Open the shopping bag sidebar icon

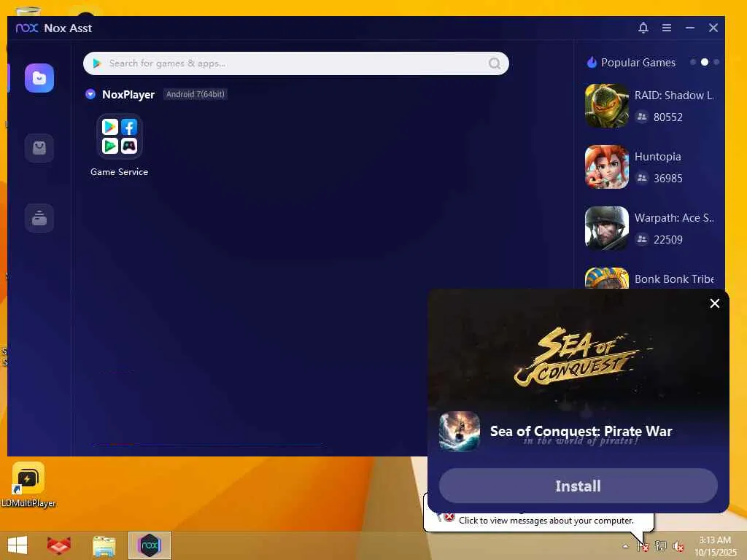(x=39, y=148)
